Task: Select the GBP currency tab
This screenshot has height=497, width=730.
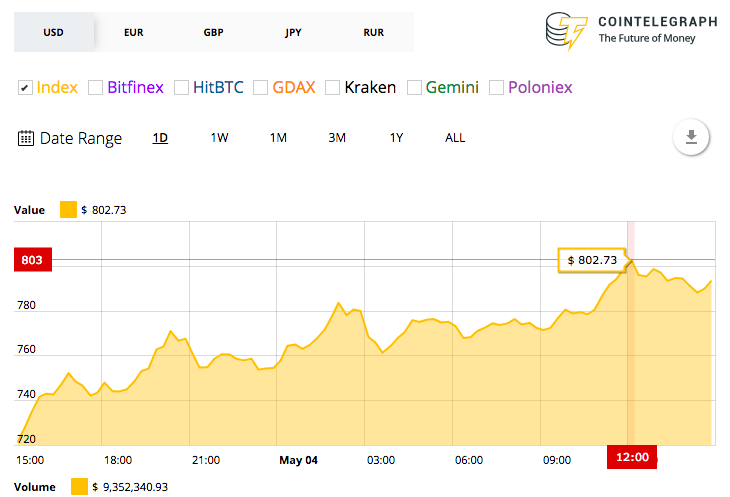Action: pos(213,32)
